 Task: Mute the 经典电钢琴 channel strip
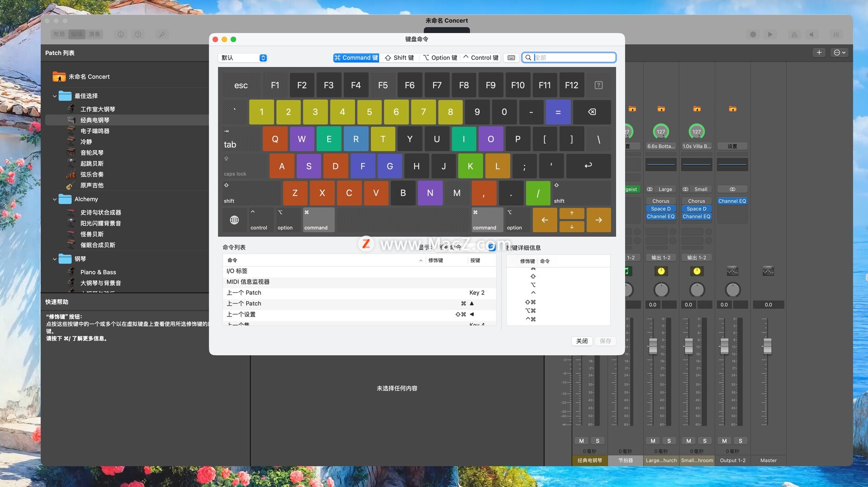coord(581,441)
